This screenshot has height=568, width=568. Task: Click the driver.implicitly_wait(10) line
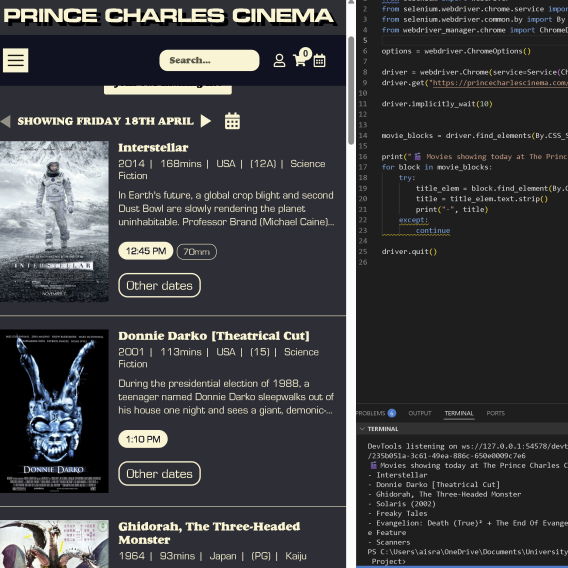[x=437, y=104]
